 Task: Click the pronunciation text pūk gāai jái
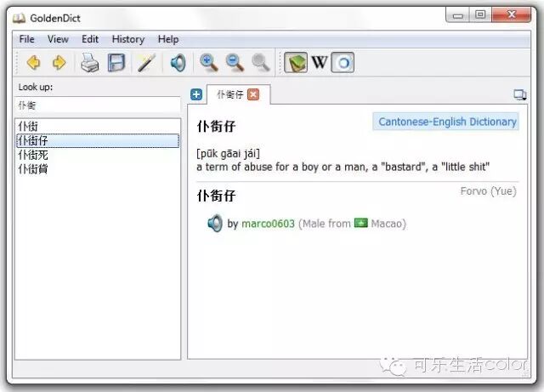pos(228,153)
